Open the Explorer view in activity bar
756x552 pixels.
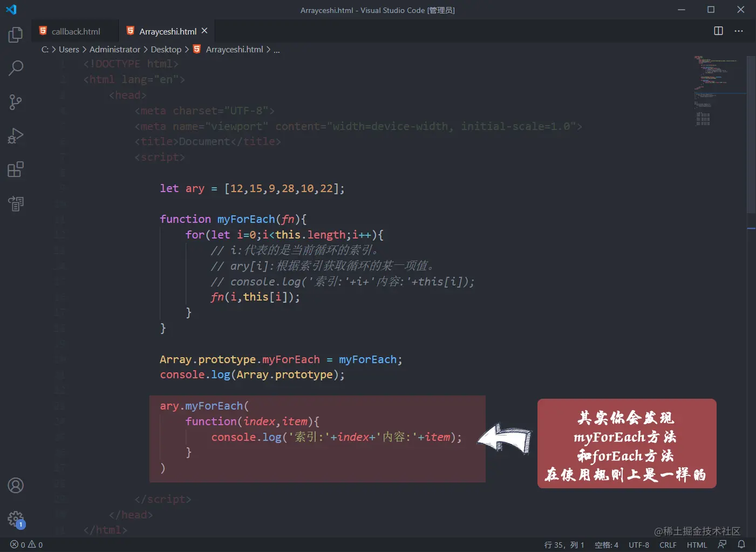click(x=16, y=35)
